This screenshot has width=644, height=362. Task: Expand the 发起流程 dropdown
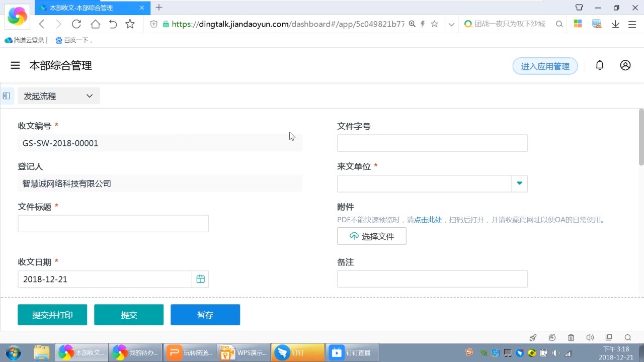point(59,96)
